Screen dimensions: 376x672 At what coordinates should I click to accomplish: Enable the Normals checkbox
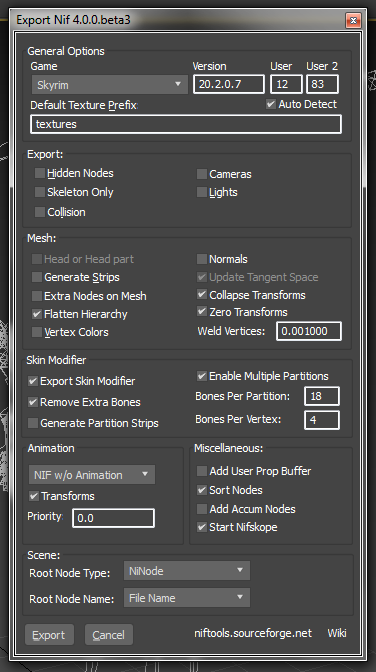click(202, 259)
